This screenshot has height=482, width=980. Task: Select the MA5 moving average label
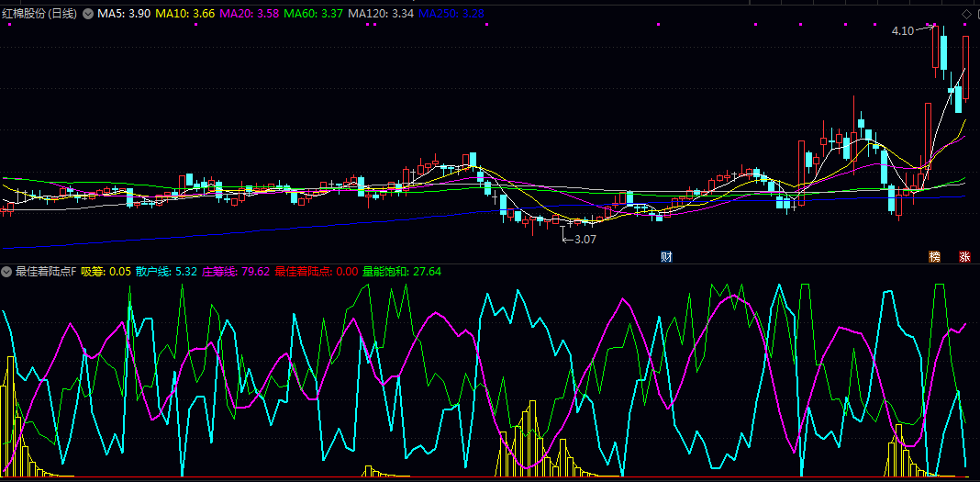(x=124, y=15)
